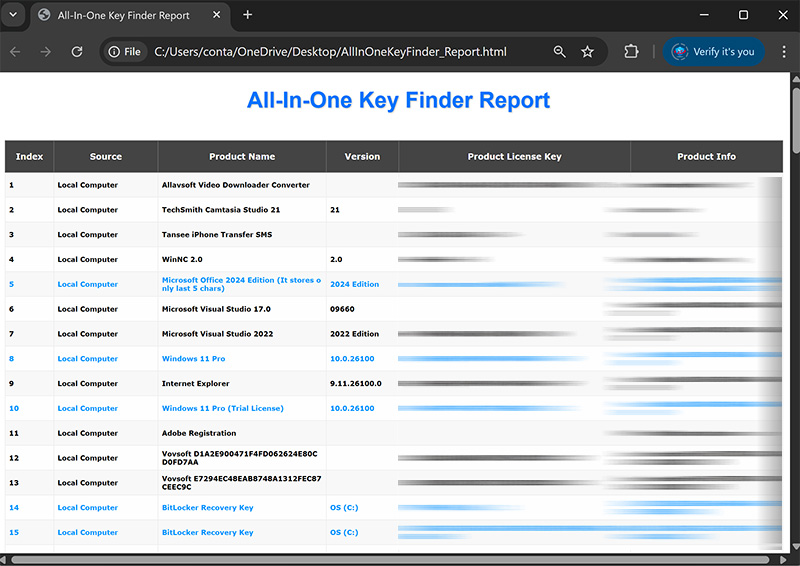Open the Chrome three-dot menu

(784, 52)
